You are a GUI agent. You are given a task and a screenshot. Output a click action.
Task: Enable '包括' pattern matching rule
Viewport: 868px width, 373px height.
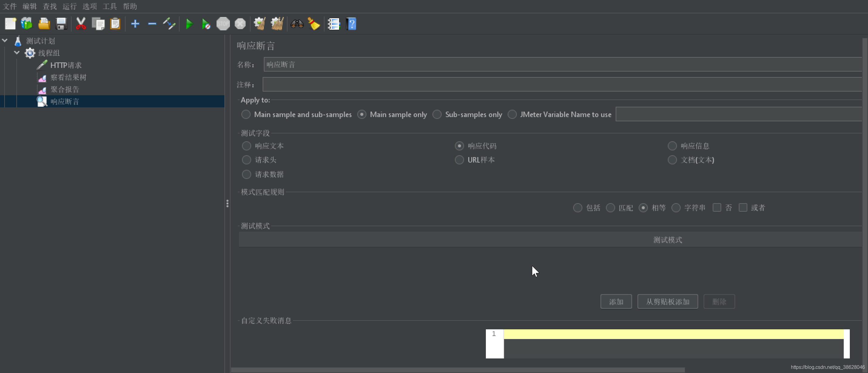[578, 207]
